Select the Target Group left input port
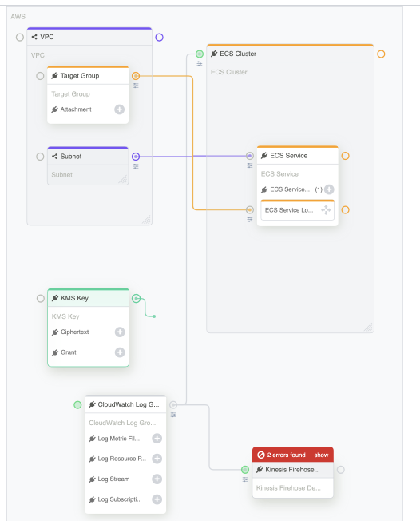Viewport: 420px width, 521px height. (40, 76)
